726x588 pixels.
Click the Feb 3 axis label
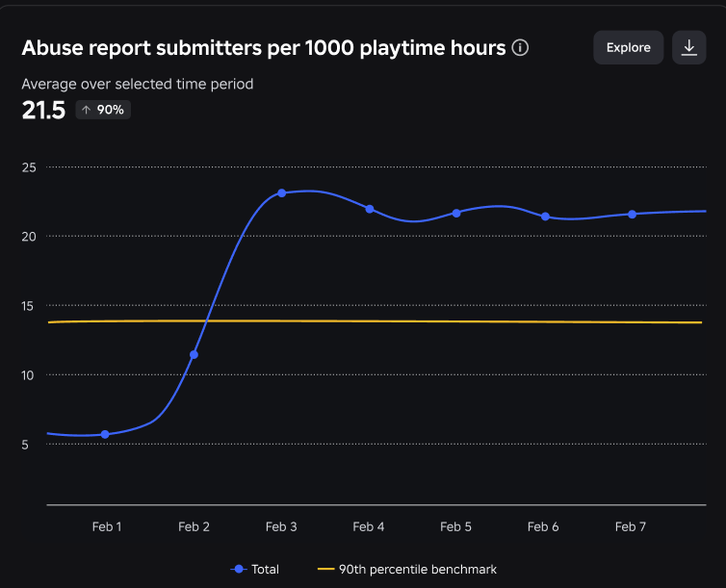coord(281,526)
